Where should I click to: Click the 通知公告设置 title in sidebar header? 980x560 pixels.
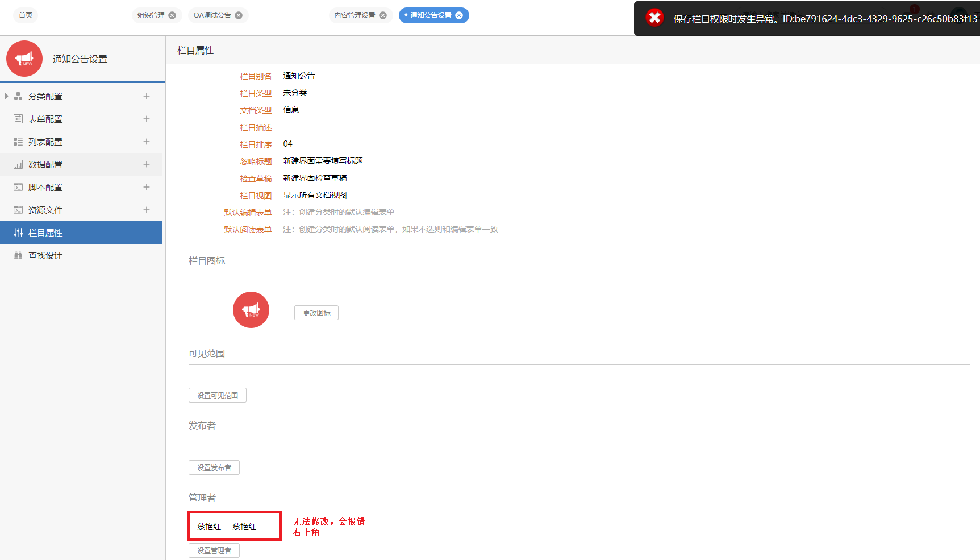point(80,59)
